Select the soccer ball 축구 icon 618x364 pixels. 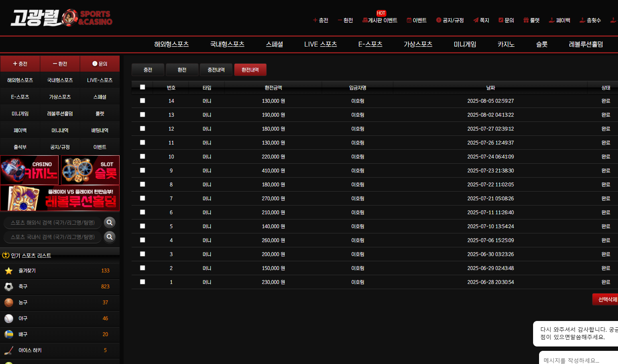[x=9, y=286]
